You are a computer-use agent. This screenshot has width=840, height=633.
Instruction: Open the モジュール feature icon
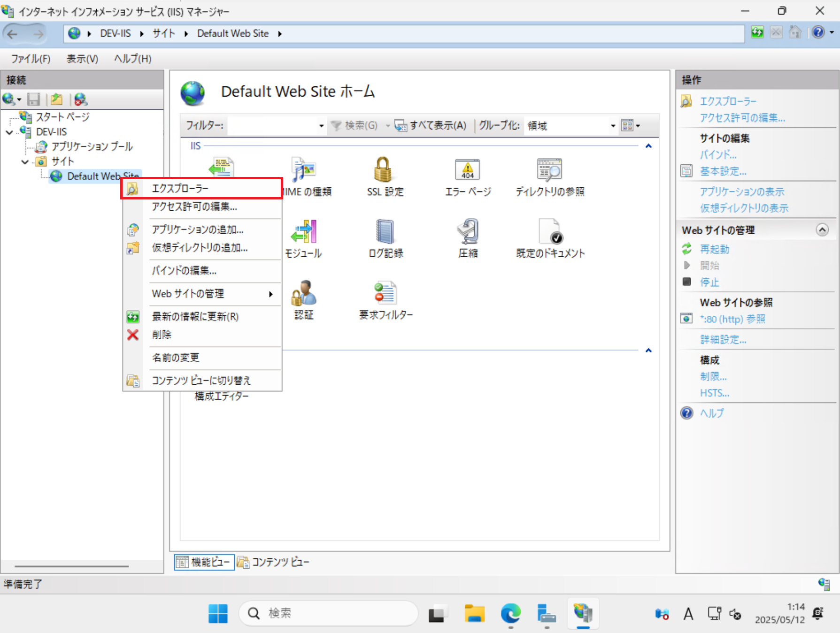(x=303, y=238)
